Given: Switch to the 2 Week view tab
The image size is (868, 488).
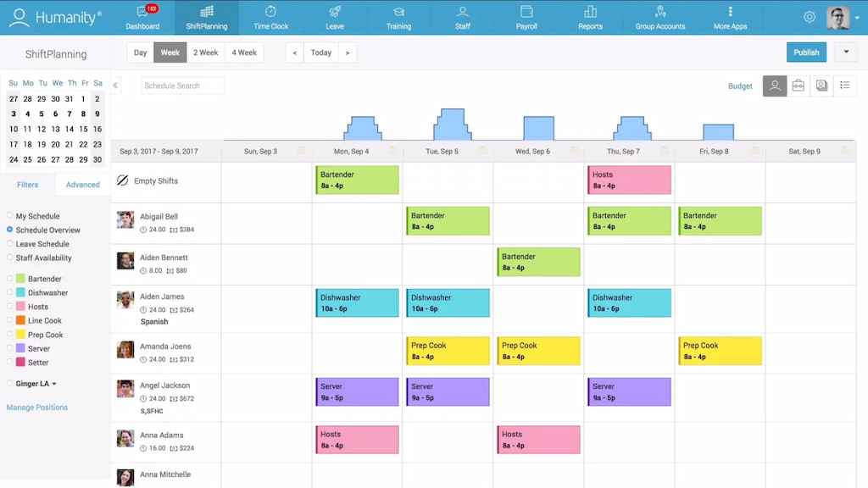Looking at the screenshot, I should [x=205, y=52].
